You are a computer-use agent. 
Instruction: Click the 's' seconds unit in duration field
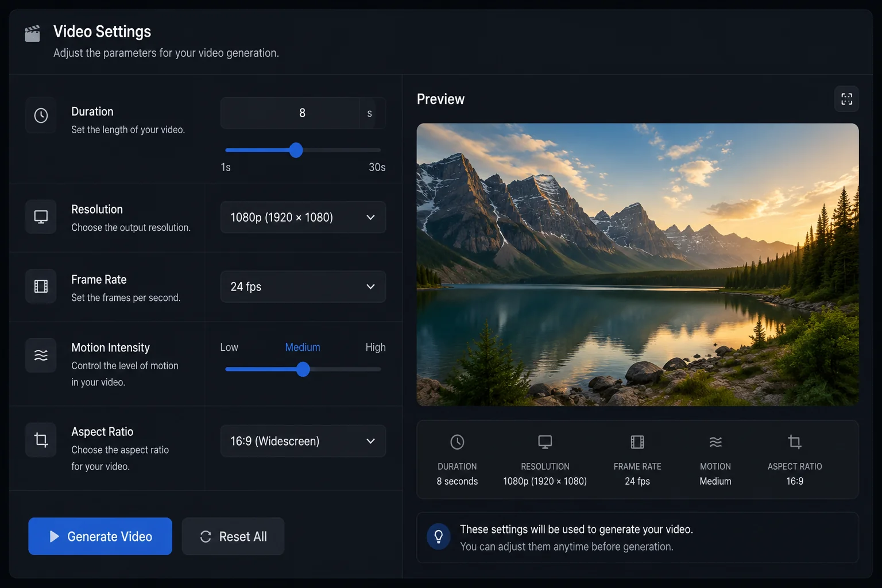point(370,114)
